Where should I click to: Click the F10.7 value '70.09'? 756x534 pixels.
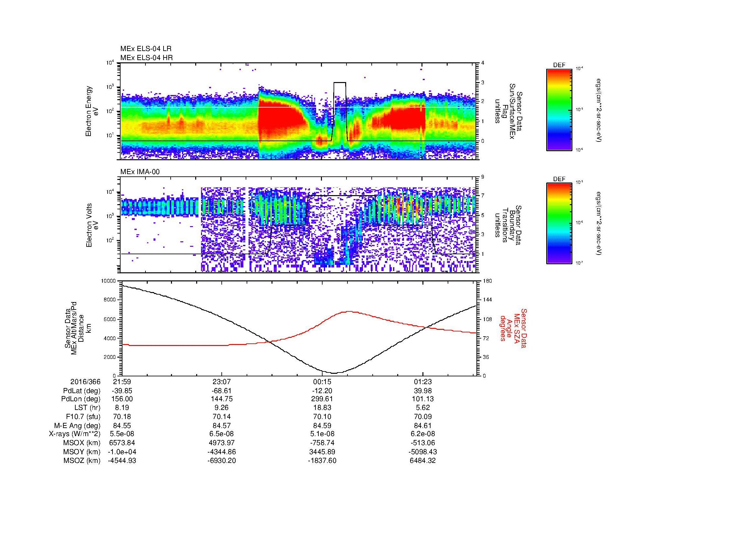coord(423,416)
